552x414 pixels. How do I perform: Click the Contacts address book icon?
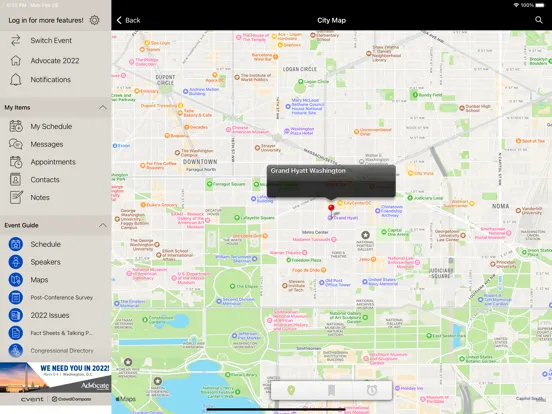[x=15, y=180]
